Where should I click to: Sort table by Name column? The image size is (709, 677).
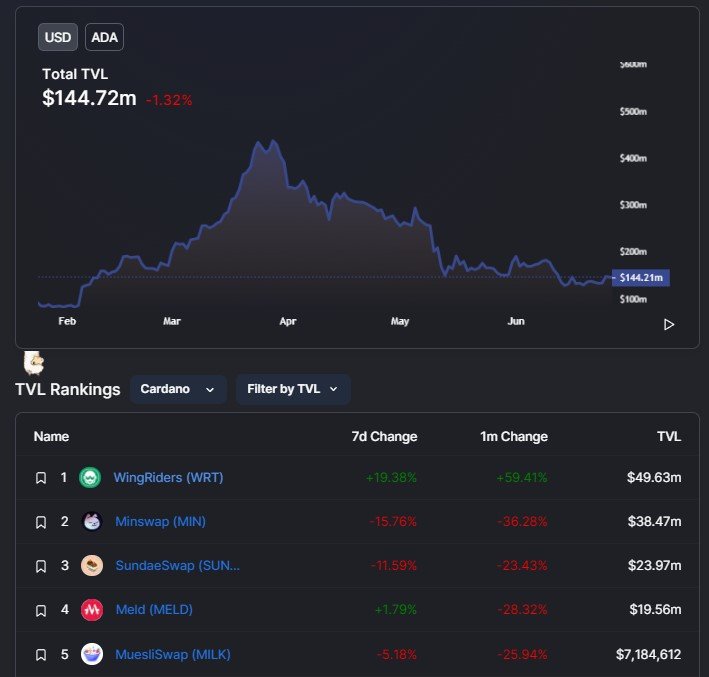(x=51, y=436)
